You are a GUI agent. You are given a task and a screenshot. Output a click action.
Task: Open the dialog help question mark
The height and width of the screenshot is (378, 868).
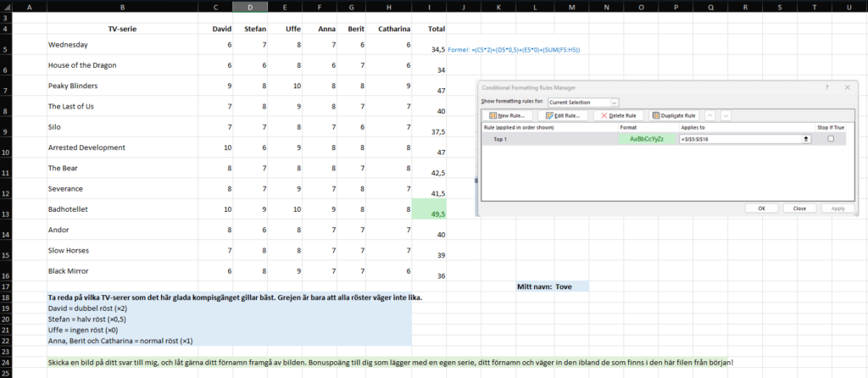tap(827, 87)
